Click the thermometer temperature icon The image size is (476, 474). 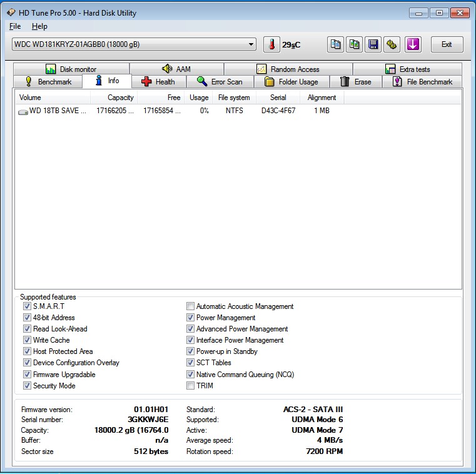click(271, 44)
